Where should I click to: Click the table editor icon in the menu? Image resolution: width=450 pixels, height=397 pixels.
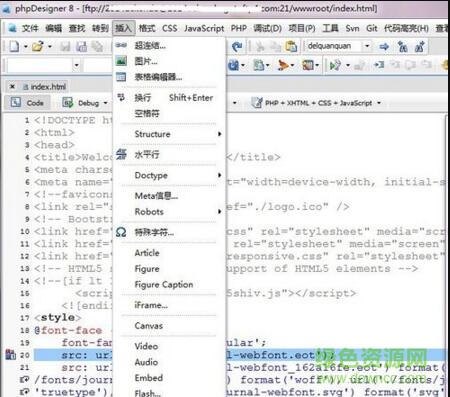point(121,77)
